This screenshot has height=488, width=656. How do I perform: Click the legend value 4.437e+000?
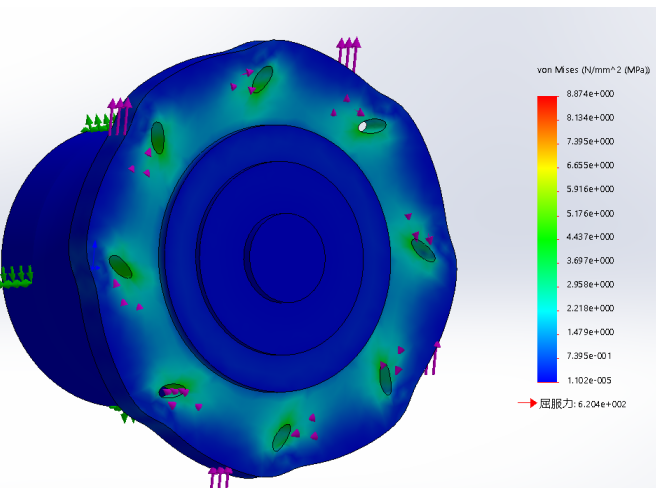590,237
